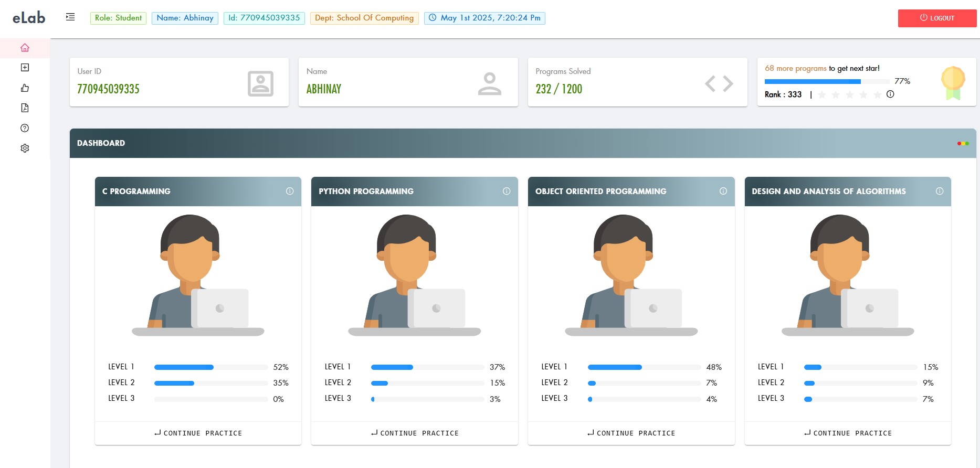Click the info icon on C Programming card
Viewport: 980px width, 468px height.
[290, 192]
